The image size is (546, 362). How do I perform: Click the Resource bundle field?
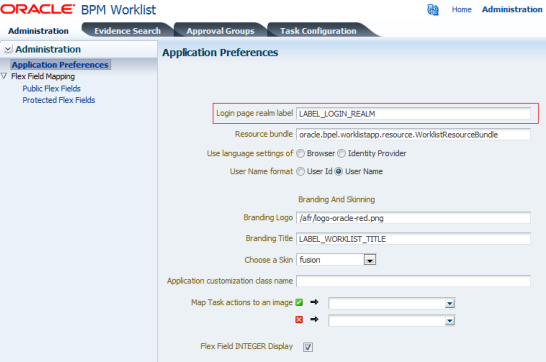tap(413, 134)
